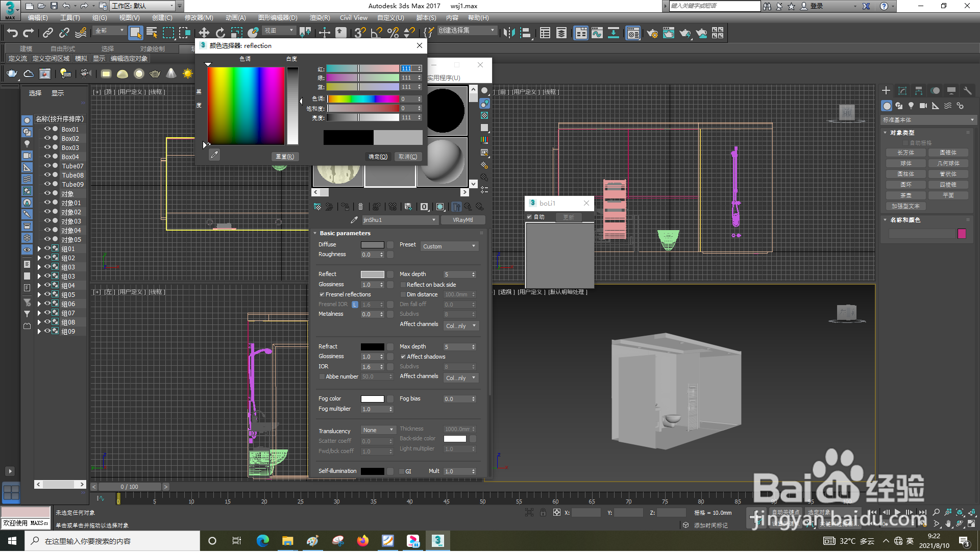This screenshot has height=552, width=980.
Task: Open the 渲染(R) menu
Action: (320, 18)
